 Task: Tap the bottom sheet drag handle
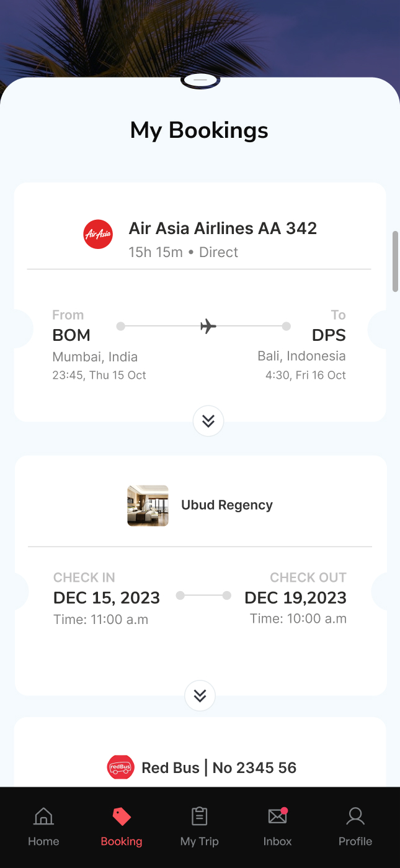point(200,80)
